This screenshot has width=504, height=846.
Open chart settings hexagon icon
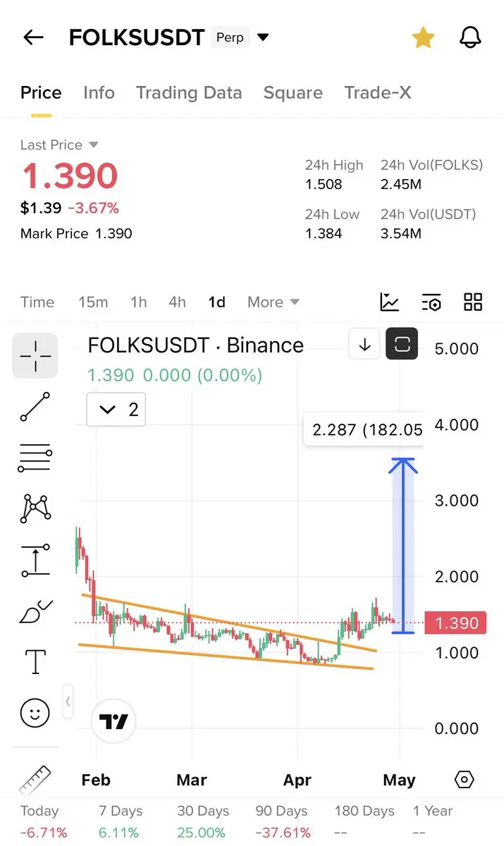(464, 780)
